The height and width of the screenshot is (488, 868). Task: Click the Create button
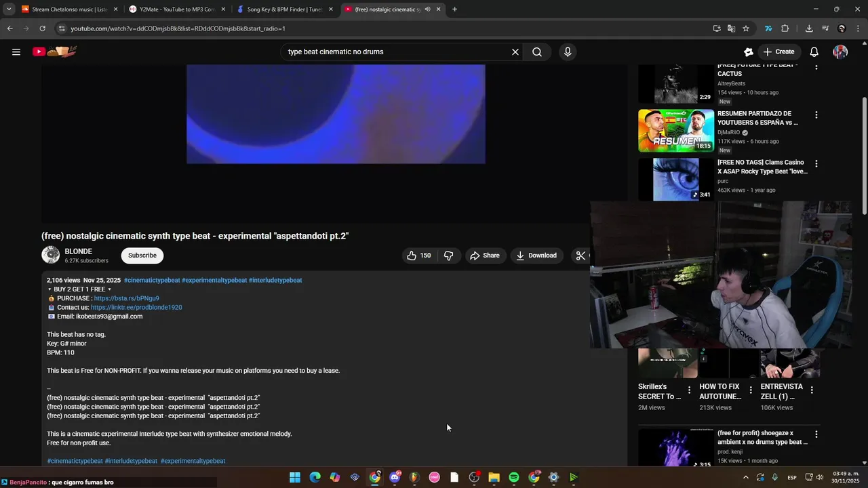(778, 52)
